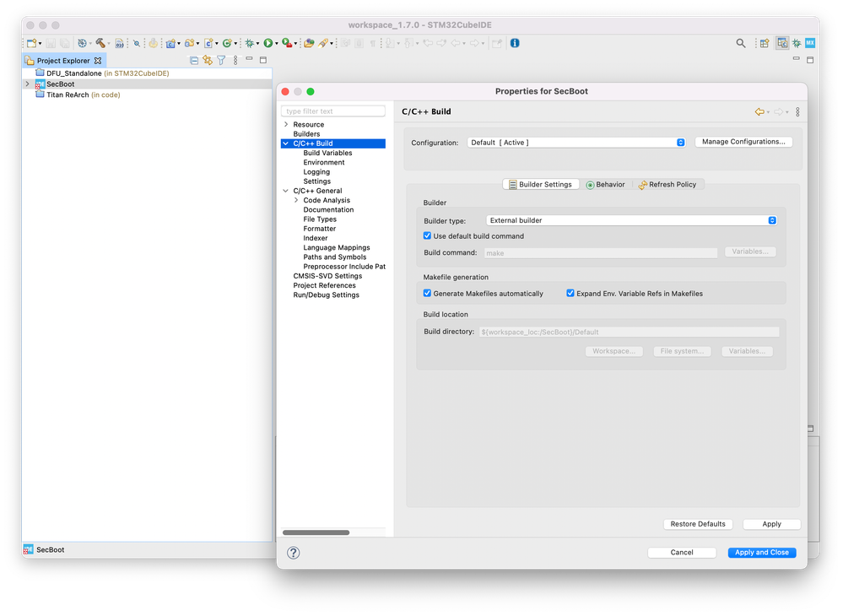Screen dimensions: 843x616
Task: Click the blue Information Center icon
Action: [x=515, y=43]
